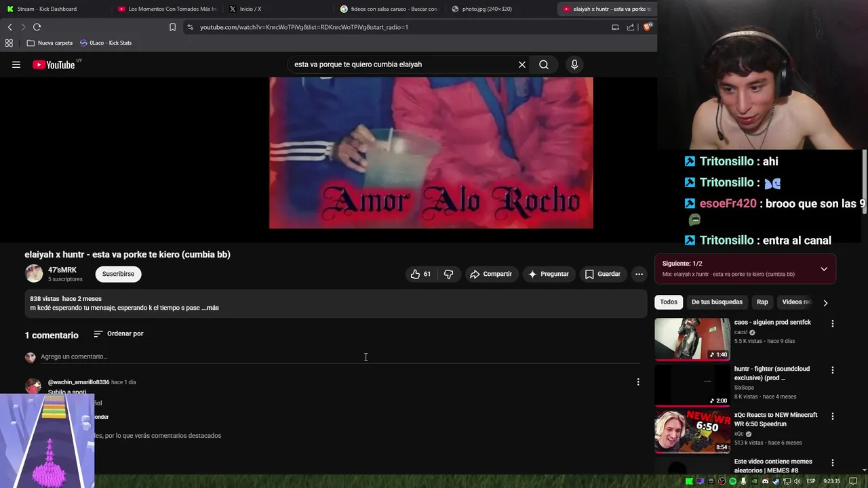Open options for memes aleatorios video
Screen dimensions: 868x488
pyautogui.click(x=833, y=464)
